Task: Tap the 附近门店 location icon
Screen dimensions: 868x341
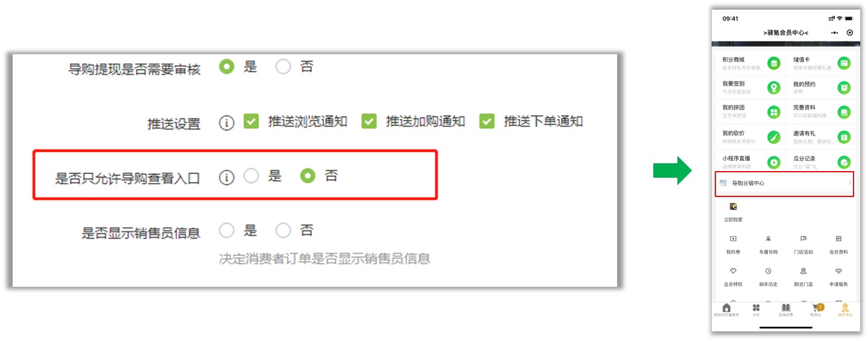Action: (x=803, y=271)
